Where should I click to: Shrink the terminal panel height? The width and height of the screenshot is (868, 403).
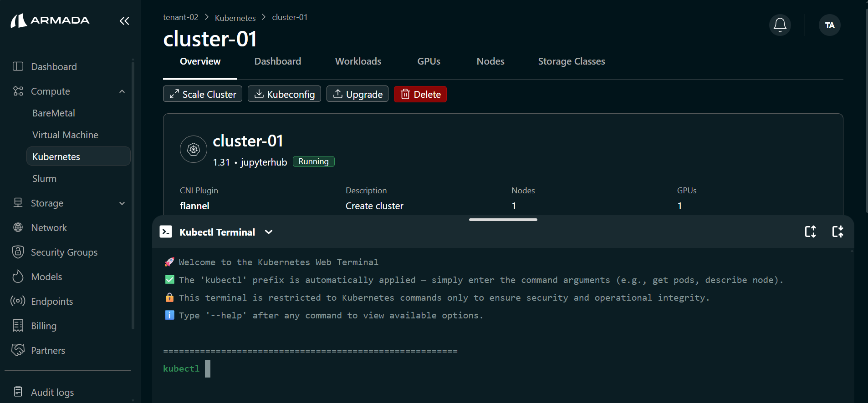pyautogui.click(x=837, y=232)
